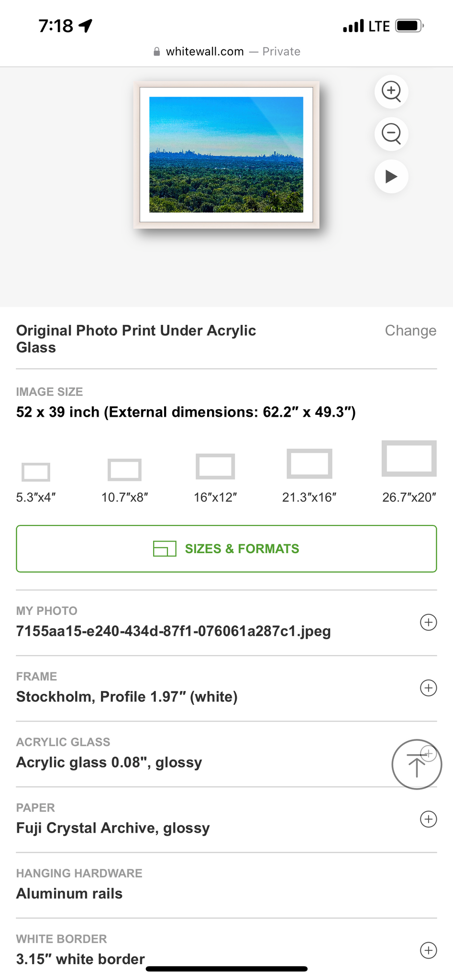
Task: Tap the Hanging Hardware Aluminum rails row
Action: click(69, 893)
